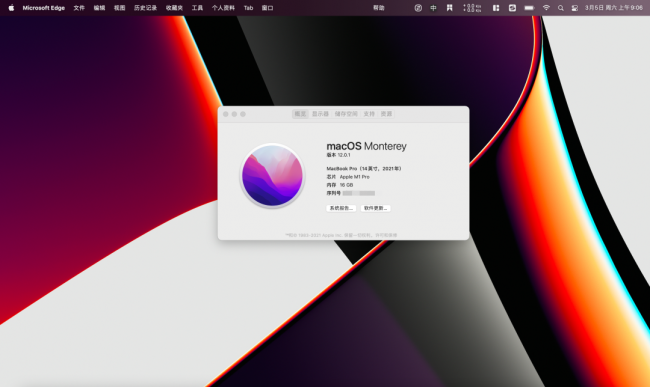
Task: Click the 版本 12.0.1 version text
Action: tap(339, 155)
